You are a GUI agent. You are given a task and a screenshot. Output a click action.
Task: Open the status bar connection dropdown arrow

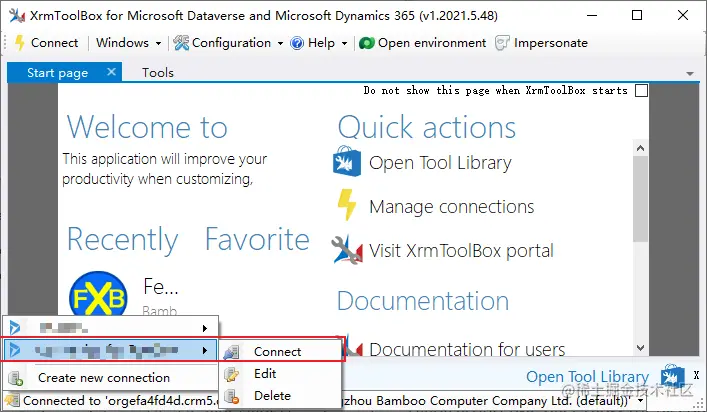[x=641, y=401]
